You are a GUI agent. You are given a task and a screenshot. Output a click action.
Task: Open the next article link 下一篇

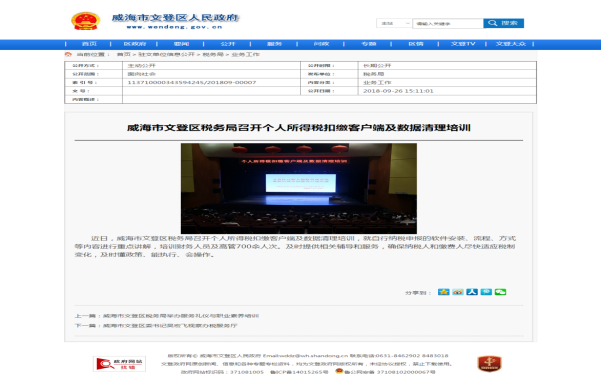coord(156,326)
